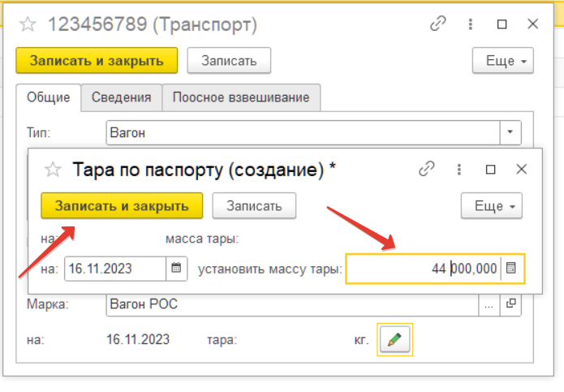Expand the Еще menu in the Транспорт window
564x392 pixels.
[x=502, y=61]
